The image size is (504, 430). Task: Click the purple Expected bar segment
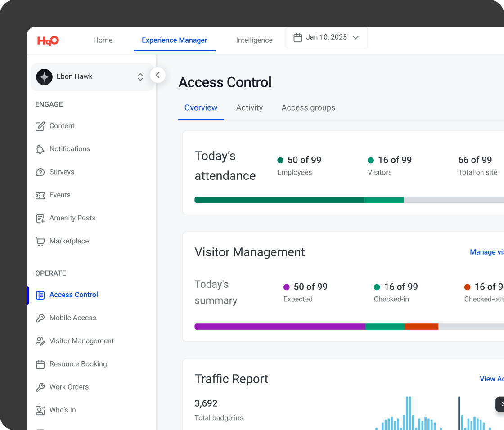pyautogui.click(x=280, y=327)
